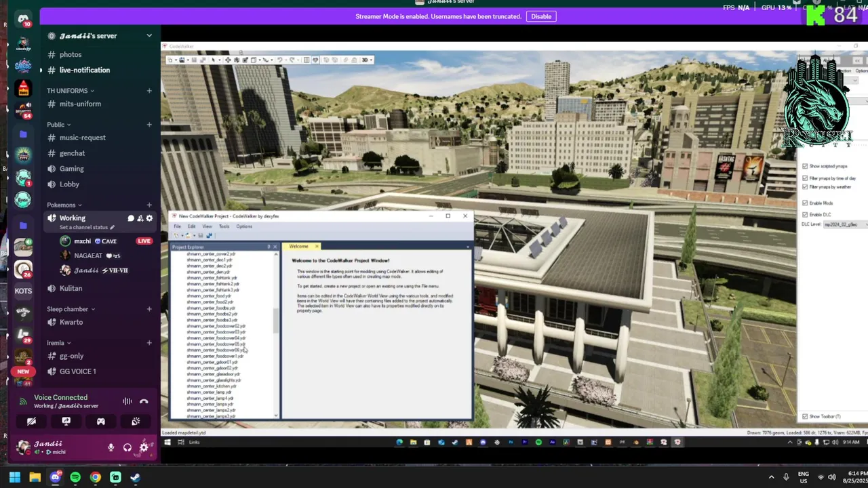Collapse the TH UNIFORMS category

coord(71,91)
